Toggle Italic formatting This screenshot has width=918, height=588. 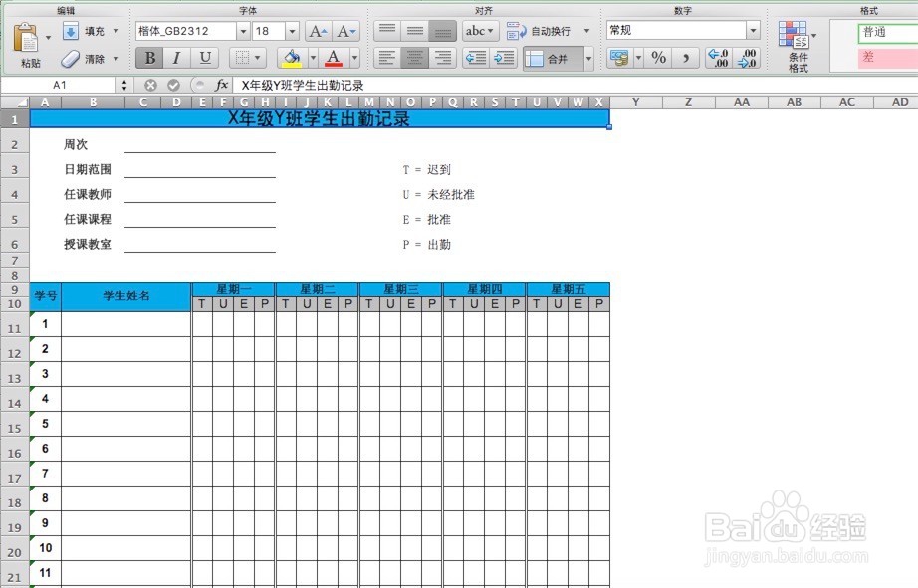[x=177, y=58]
